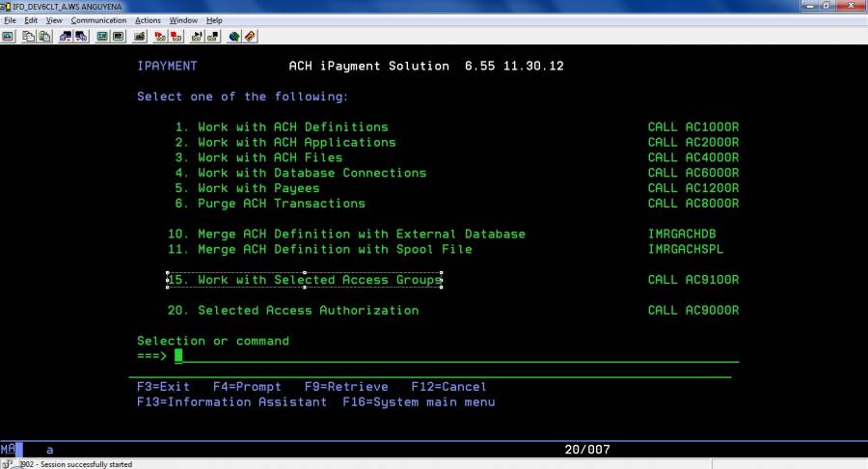This screenshot has width=868, height=469.
Task: Click the Copy toolbar icon
Action: click(29, 37)
